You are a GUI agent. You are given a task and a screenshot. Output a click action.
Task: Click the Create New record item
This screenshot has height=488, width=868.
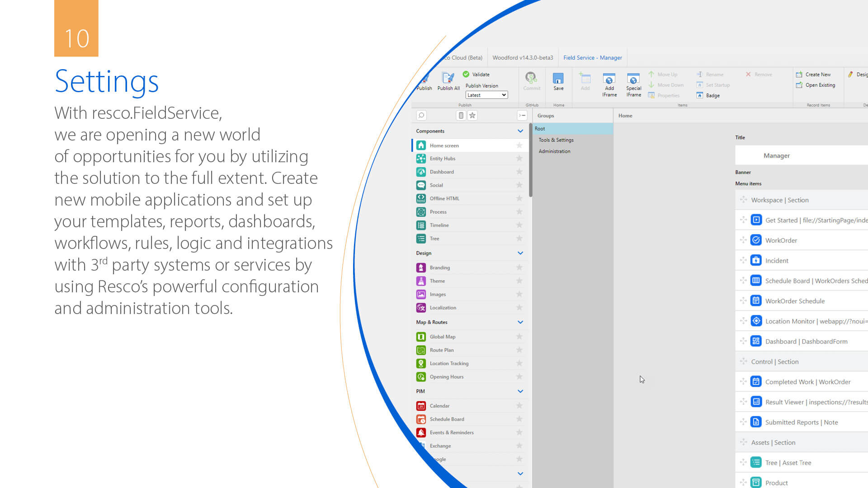coord(813,75)
